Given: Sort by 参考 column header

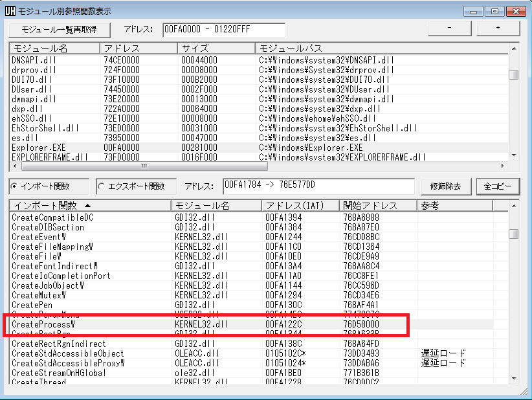Looking at the screenshot, I should pos(455,206).
